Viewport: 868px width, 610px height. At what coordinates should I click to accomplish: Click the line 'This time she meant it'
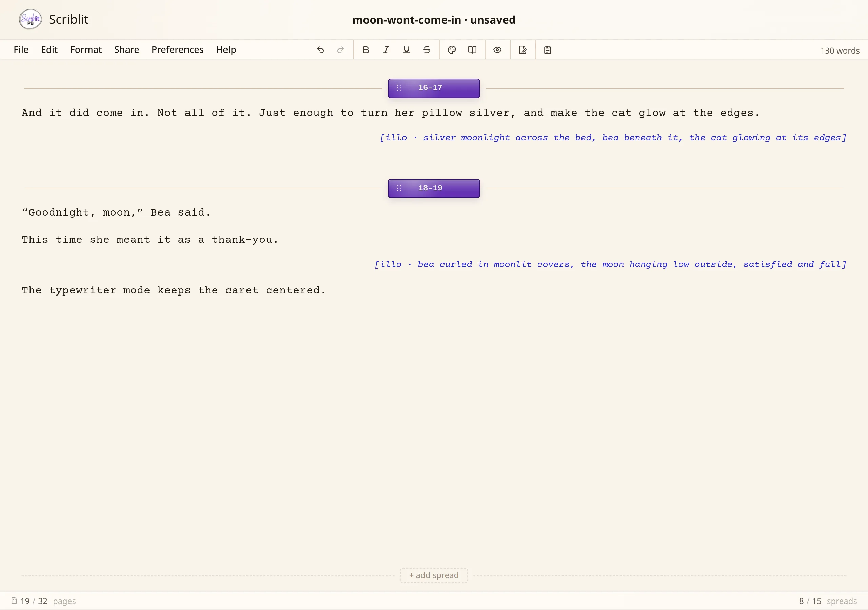(x=150, y=240)
